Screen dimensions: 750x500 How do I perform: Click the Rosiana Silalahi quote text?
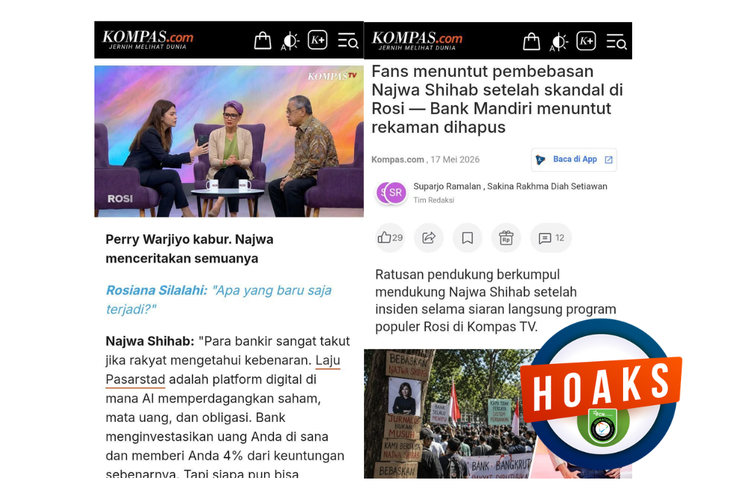coord(219,300)
